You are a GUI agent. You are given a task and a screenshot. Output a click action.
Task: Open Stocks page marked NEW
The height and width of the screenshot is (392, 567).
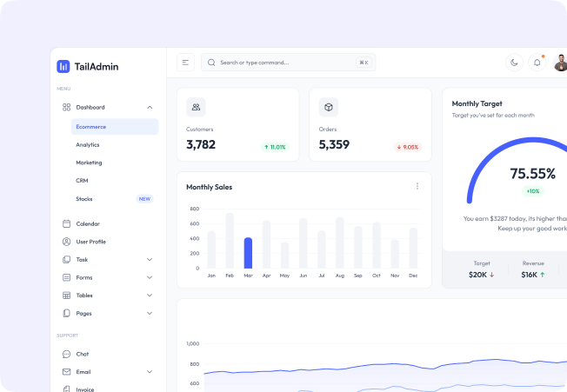coord(85,199)
